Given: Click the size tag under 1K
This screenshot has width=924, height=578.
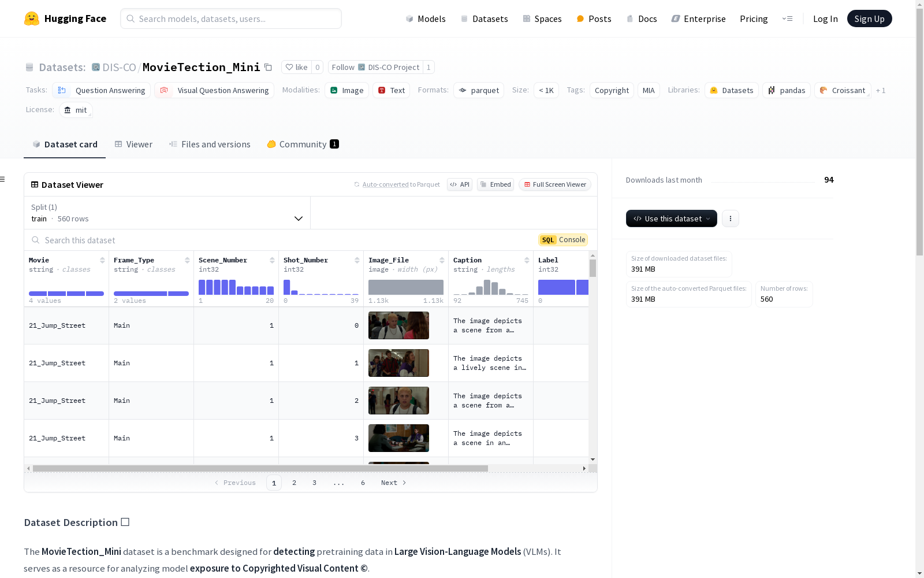Looking at the screenshot, I should [546, 90].
